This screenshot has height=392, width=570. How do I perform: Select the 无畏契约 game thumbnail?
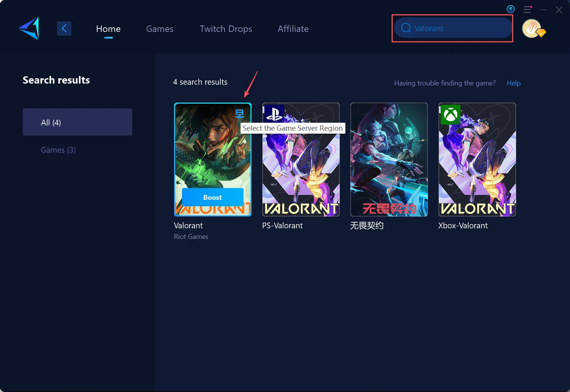389,160
